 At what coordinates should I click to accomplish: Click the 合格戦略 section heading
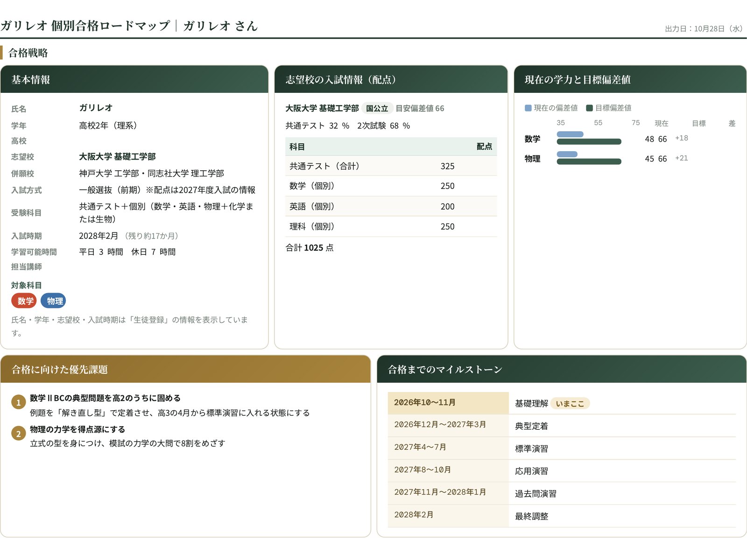coord(28,53)
